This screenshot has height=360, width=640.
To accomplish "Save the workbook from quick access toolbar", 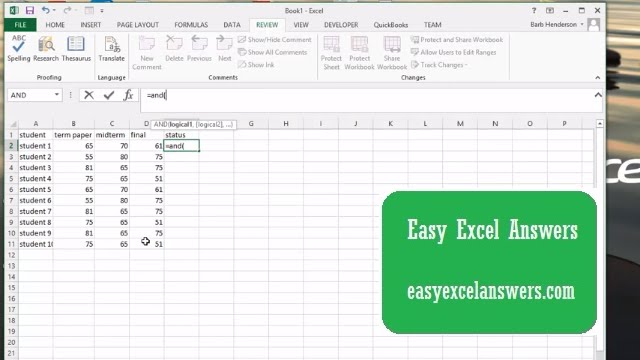I will click(x=30, y=10).
